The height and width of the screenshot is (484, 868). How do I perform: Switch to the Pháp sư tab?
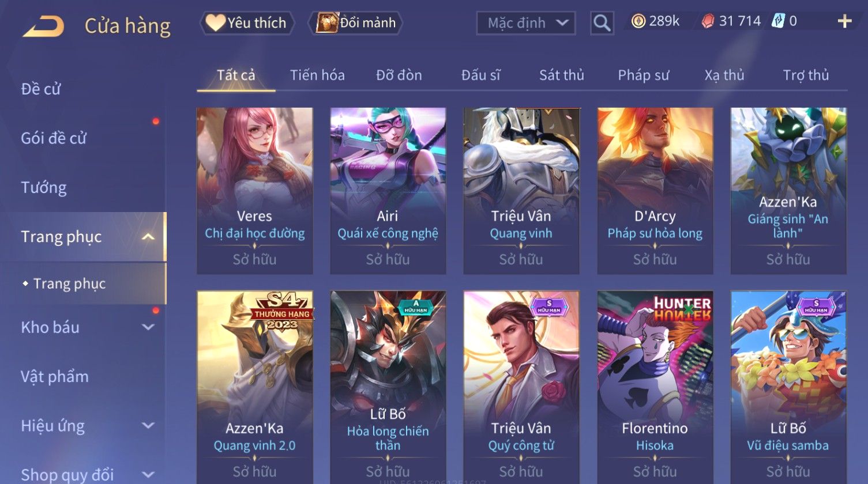[643, 75]
